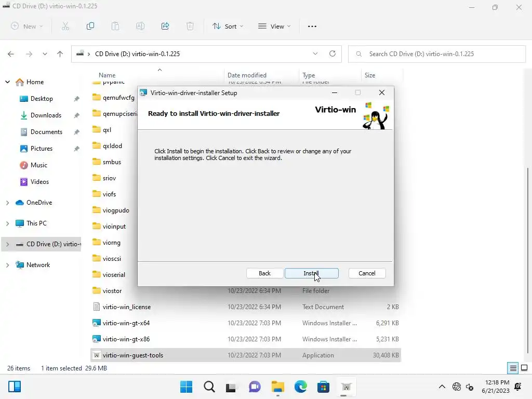Sort by the Size column header
Image resolution: width=532 pixels, height=399 pixels.
(x=369, y=75)
